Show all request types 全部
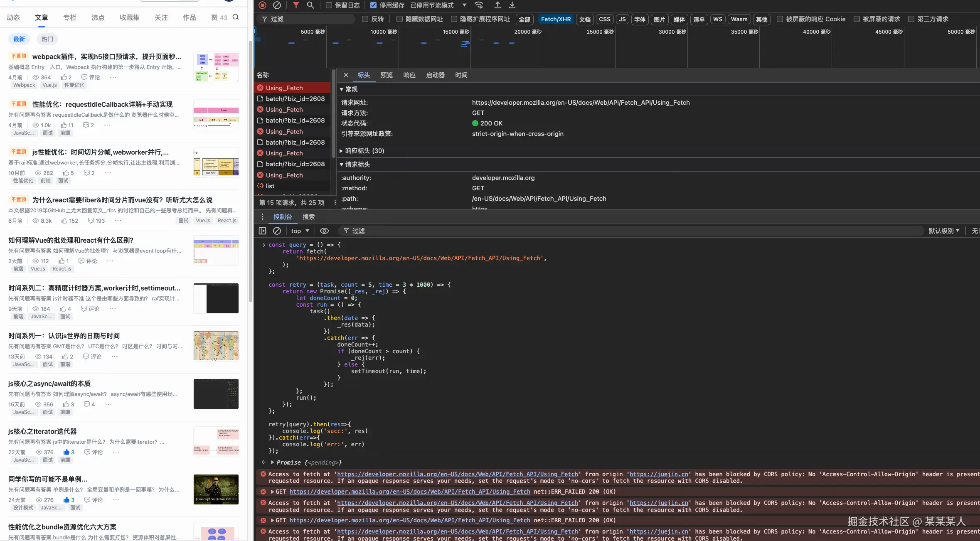The width and height of the screenshot is (980, 541). pos(524,19)
